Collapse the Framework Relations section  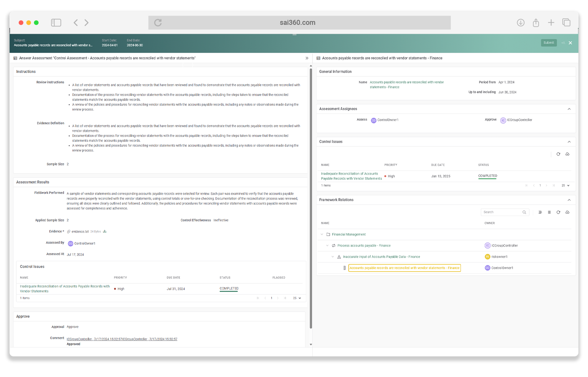[569, 200]
